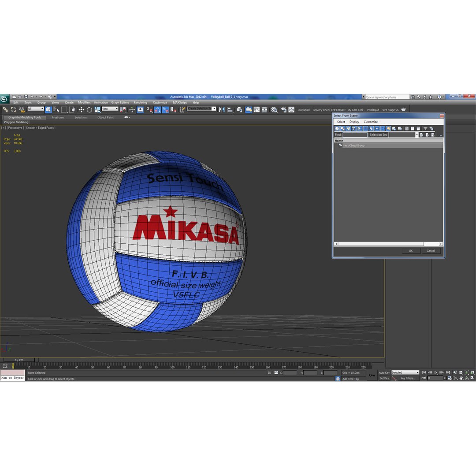Image resolution: width=476 pixels, height=476 pixels.
Task: Toggle Display Lights filter in dialog
Action: click(x=348, y=128)
